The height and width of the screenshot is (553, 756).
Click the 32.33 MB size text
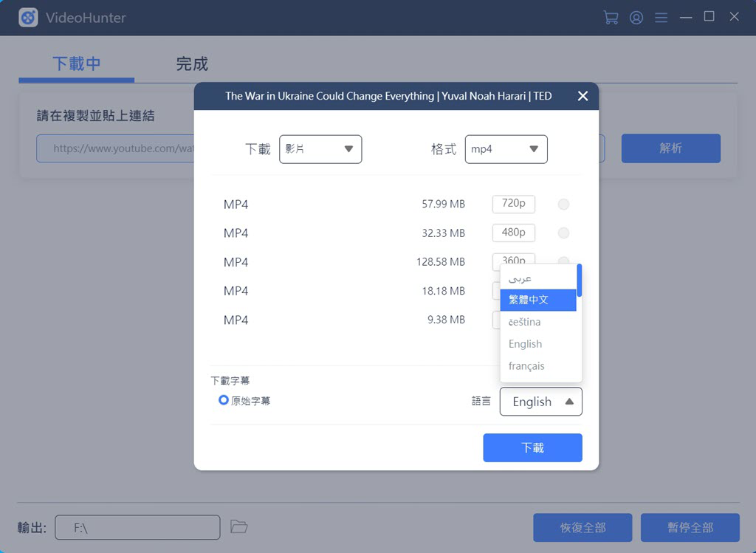[443, 233]
